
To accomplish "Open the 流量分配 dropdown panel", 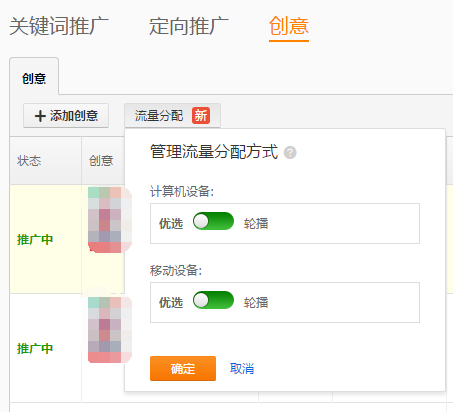I will point(172,115).
